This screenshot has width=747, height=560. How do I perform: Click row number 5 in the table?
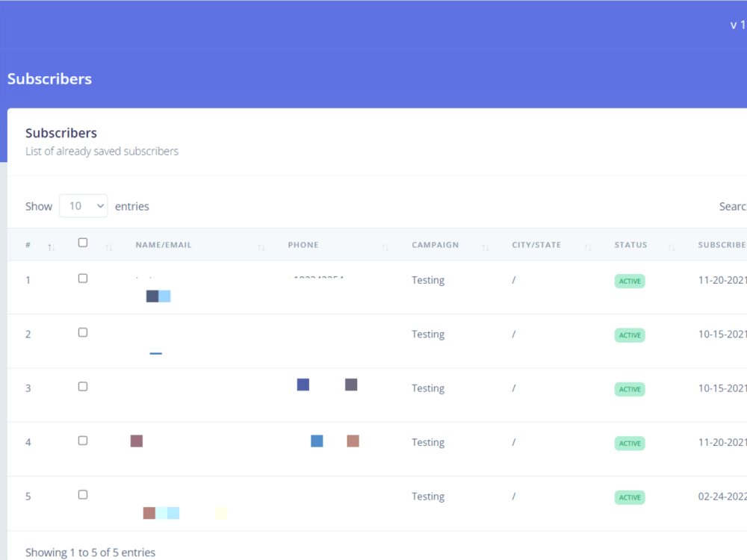coord(28,497)
